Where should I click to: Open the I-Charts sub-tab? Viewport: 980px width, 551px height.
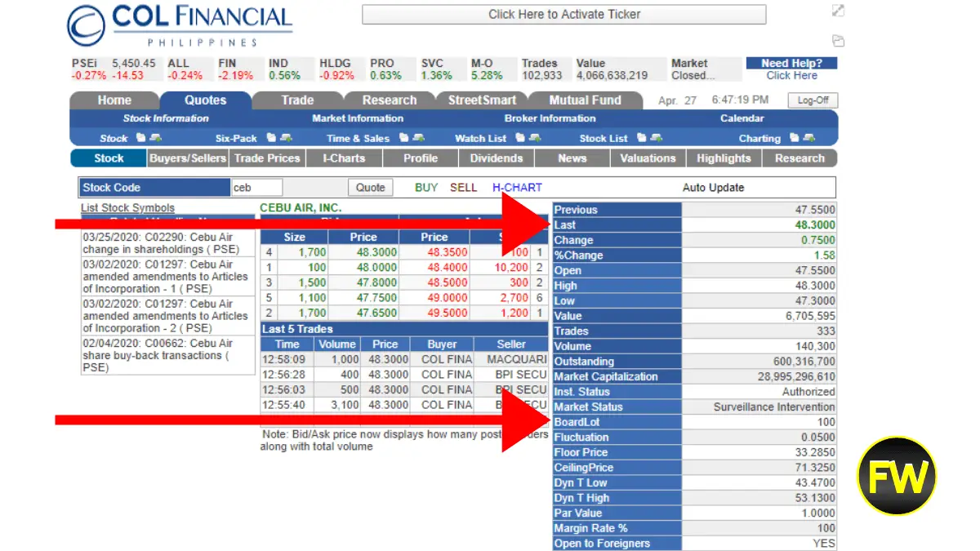coord(344,158)
